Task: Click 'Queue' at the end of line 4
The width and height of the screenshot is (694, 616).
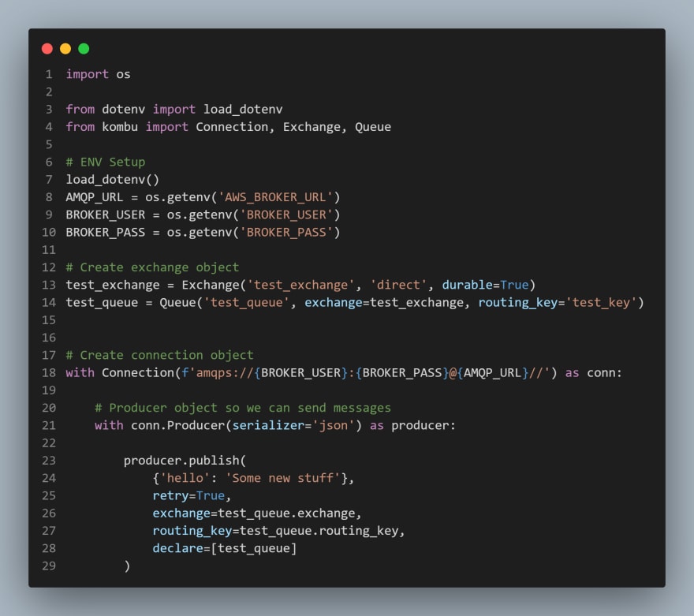Action: pyautogui.click(x=373, y=127)
